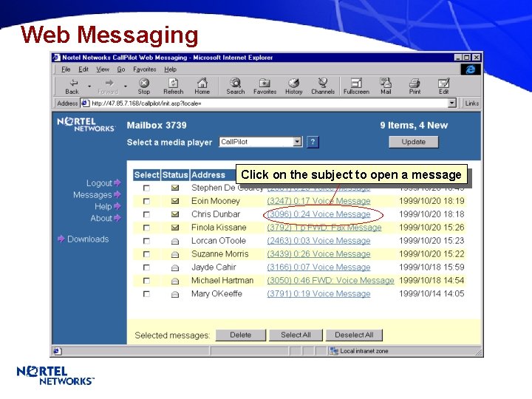Open the Favorites toolbar icon
Viewport: 532px width, 399px height.
[x=265, y=86]
